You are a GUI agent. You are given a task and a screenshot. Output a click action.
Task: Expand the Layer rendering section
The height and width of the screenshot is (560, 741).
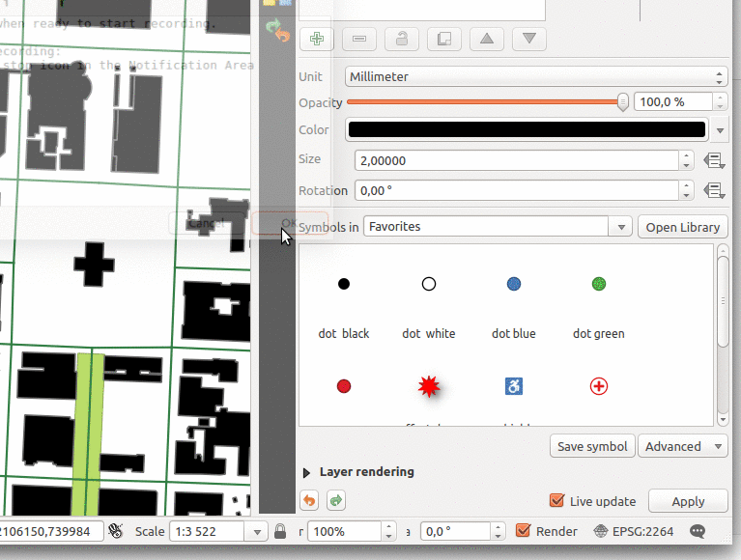(308, 472)
